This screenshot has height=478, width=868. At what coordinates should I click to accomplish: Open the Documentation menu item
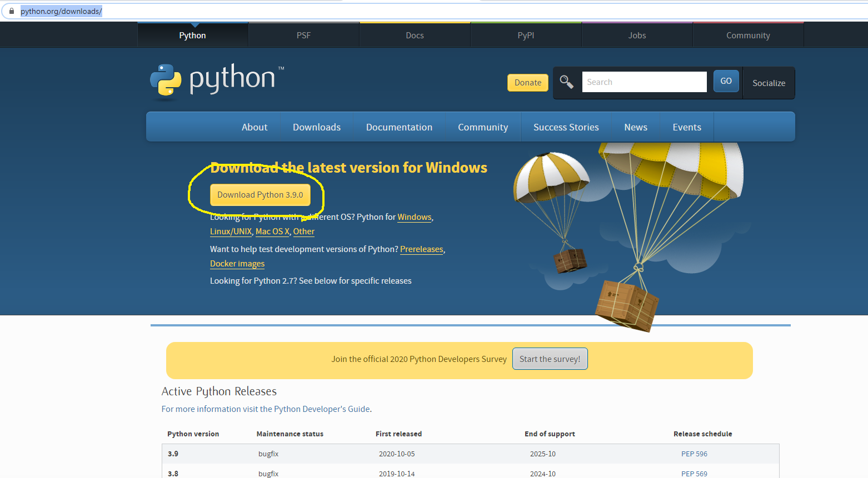pos(399,127)
